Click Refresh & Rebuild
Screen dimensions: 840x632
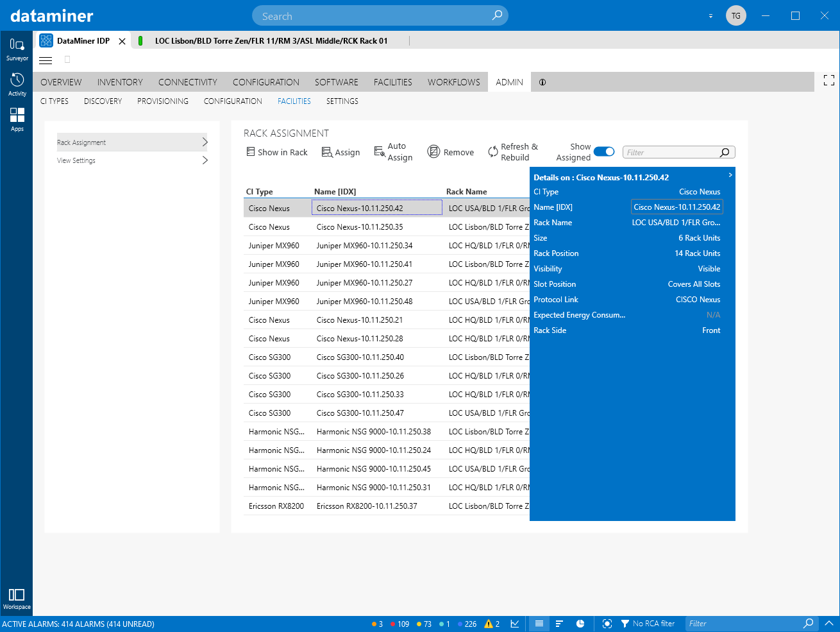tap(513, 152)
